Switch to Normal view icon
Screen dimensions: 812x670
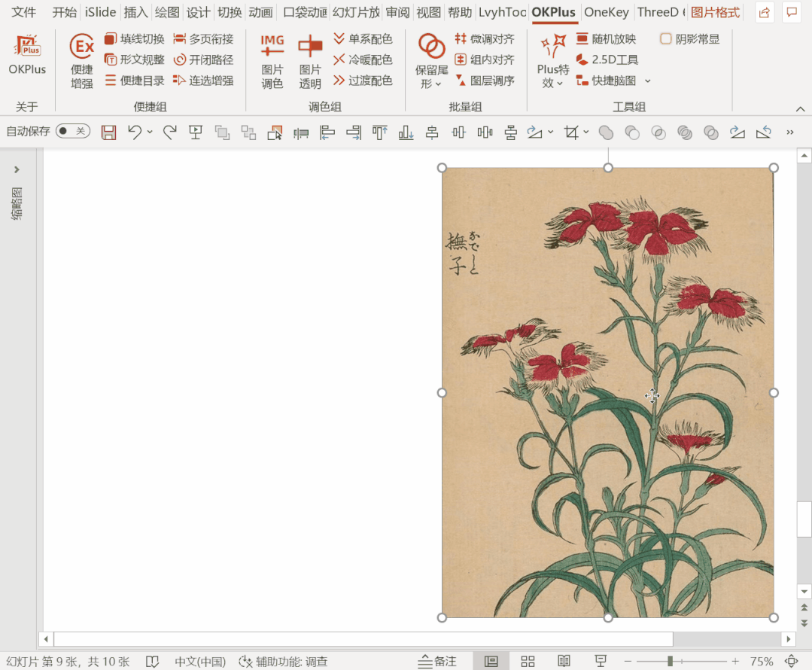491,661
